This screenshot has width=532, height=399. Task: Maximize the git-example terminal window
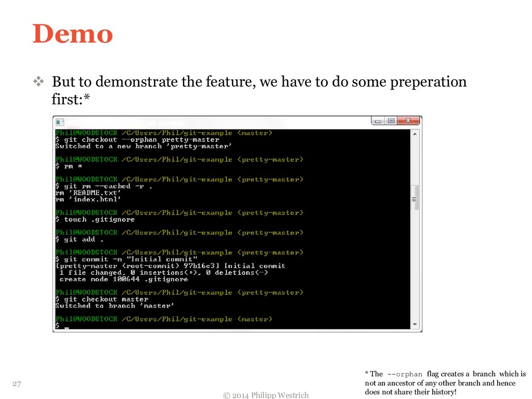391,121
